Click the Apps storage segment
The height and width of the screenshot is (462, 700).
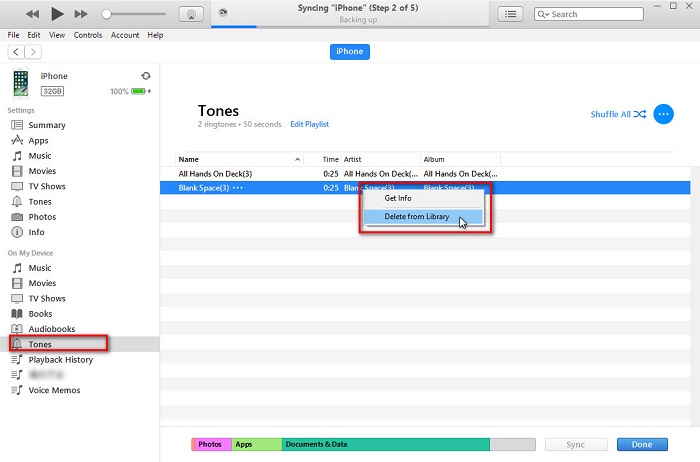pyautogui.click(x=257, y=444)
